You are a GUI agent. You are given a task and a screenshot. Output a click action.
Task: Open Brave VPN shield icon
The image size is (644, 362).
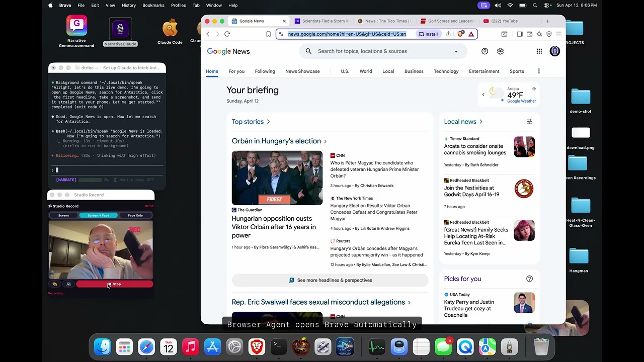549,34
